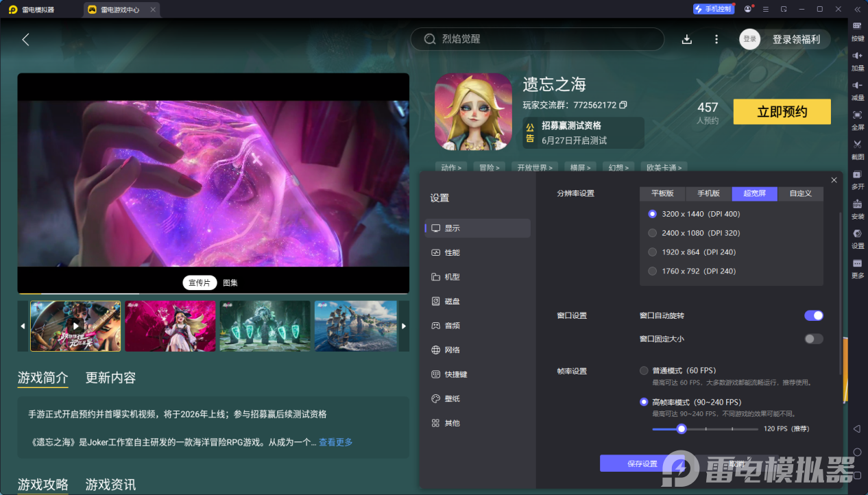Open 快捷键 settings section
Image resolution: width=868 pixels, height=495 pixels.
pyautogui.click(x=478, y=374)
